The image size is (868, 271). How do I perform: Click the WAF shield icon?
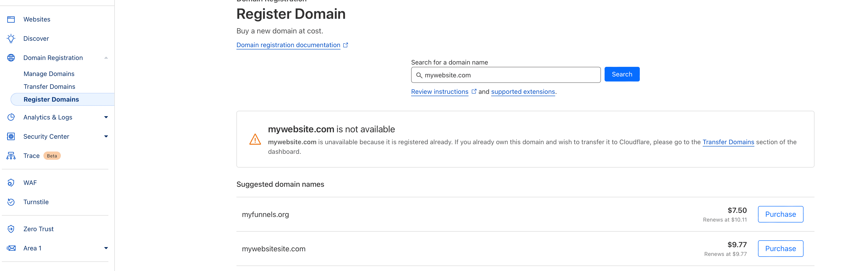[11, 183]
